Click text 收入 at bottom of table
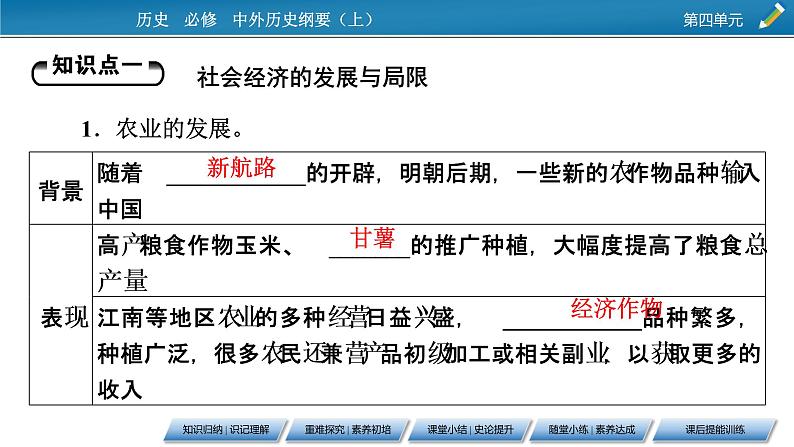Image resolution: width=794 pixels, height=447 pixels. (x=120, y=389)
